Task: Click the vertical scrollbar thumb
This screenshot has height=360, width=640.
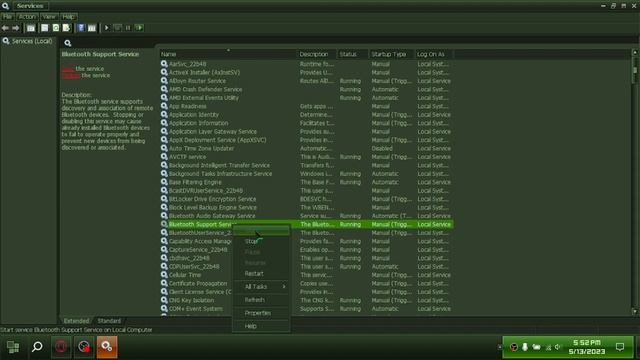Action: (635, 69)
